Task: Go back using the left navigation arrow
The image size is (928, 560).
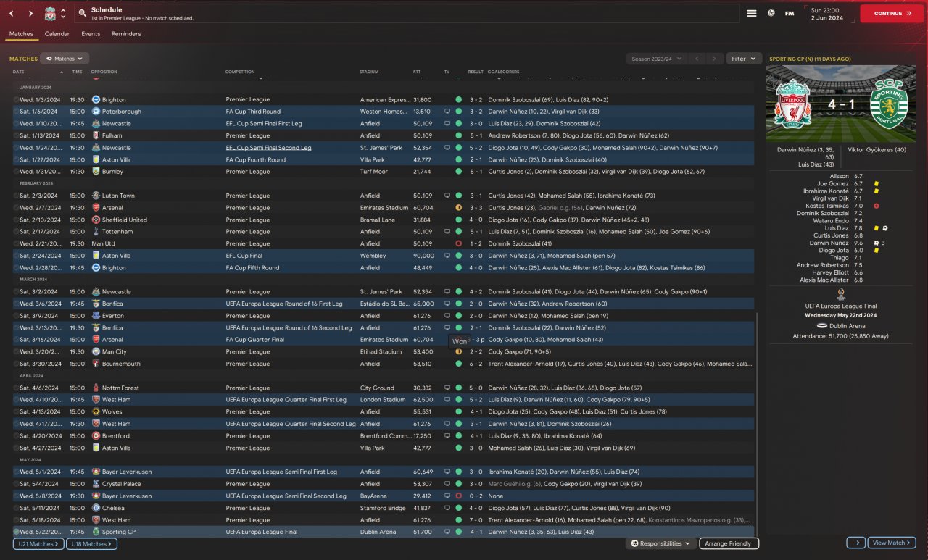Action: point(12,14)
